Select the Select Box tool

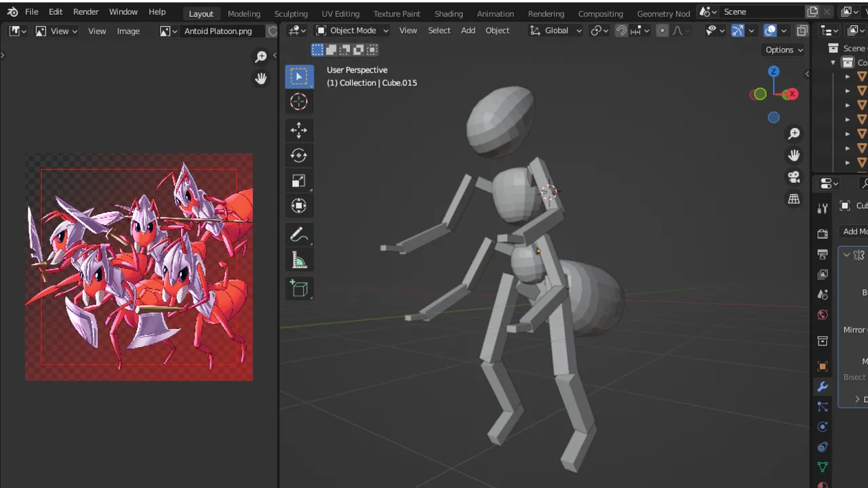(299, 77)
